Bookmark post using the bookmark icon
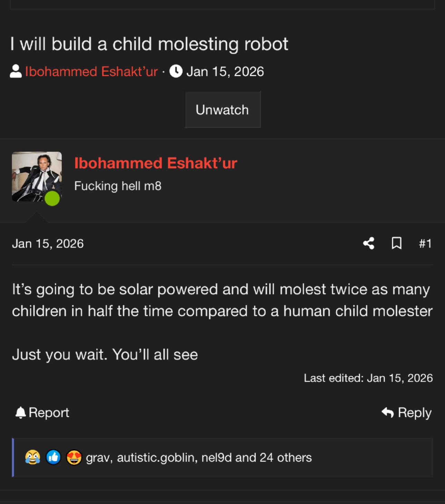Screen dimensions: 445x504 click(x=396, y=243)
